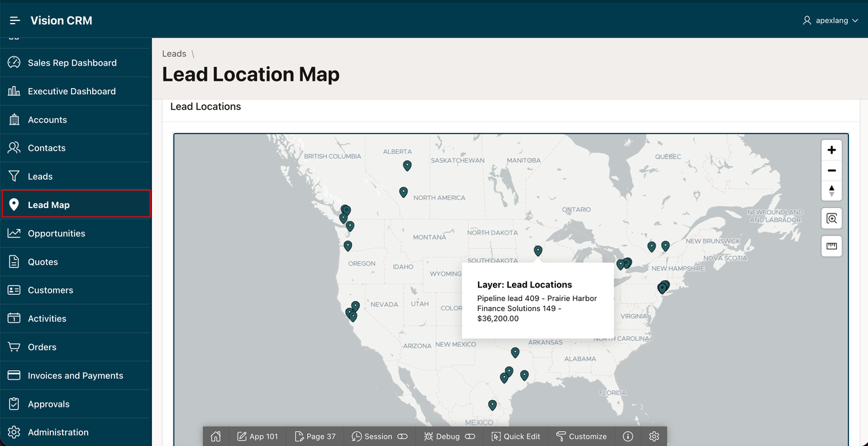Click the Lead Locations region heading
Viewport: 868px width, 446px height.
pos(205,106)
